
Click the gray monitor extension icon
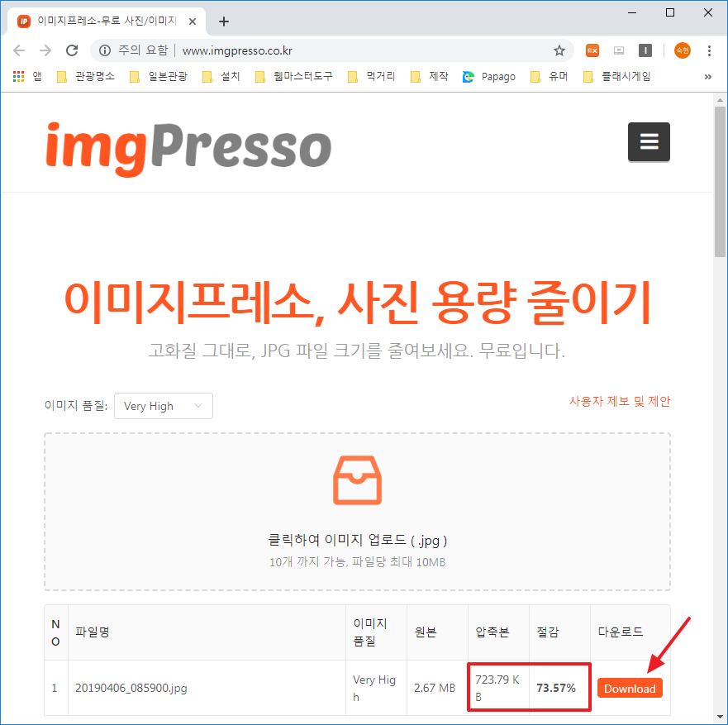click(x=618, y=50)
